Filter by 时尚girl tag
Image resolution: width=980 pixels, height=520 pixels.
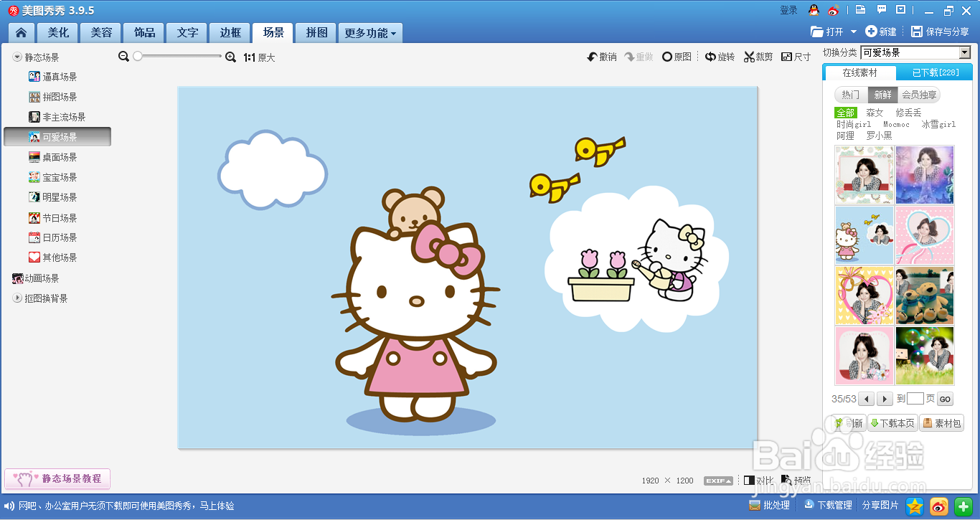click(x=854, y=124)
